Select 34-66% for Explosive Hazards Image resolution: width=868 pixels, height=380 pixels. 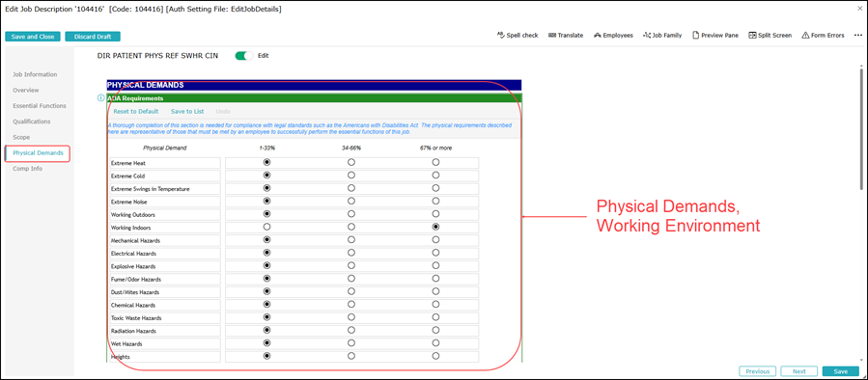click(x=350, y=265)
